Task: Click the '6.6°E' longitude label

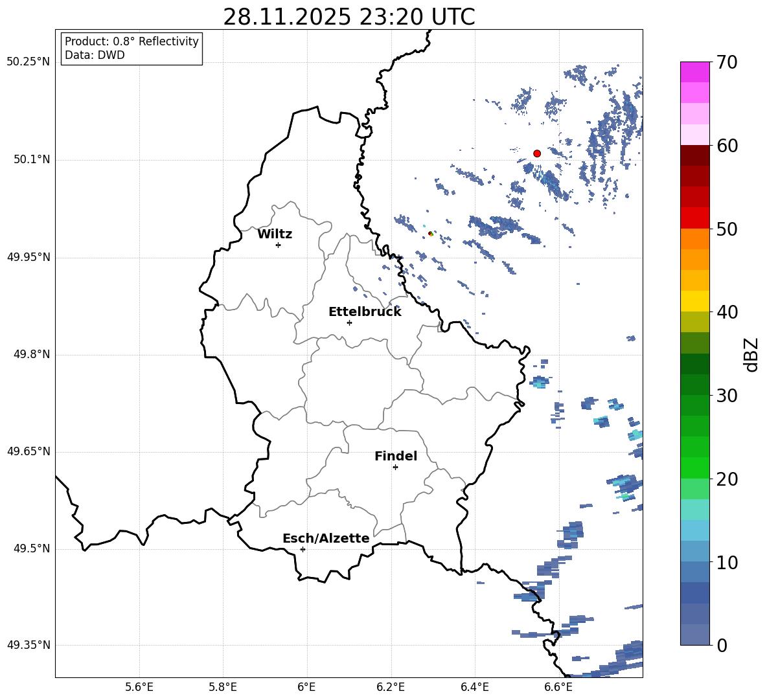Action: click(x=558, y=687)
